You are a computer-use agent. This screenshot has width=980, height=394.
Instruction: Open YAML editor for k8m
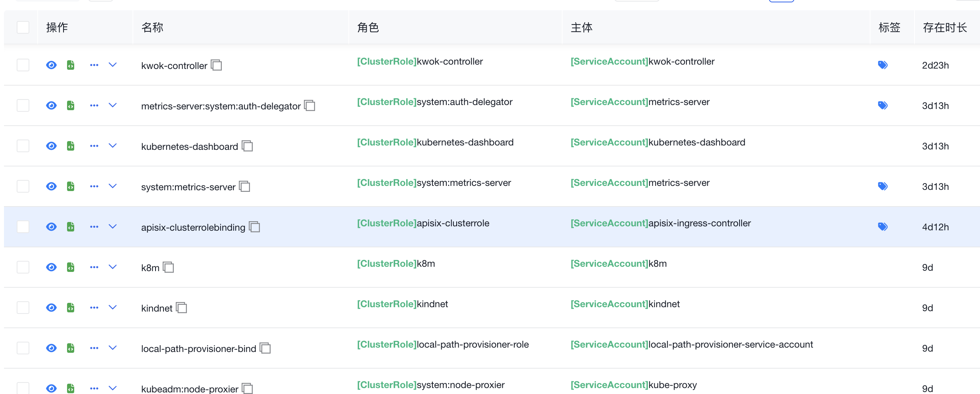pos(71,267)
